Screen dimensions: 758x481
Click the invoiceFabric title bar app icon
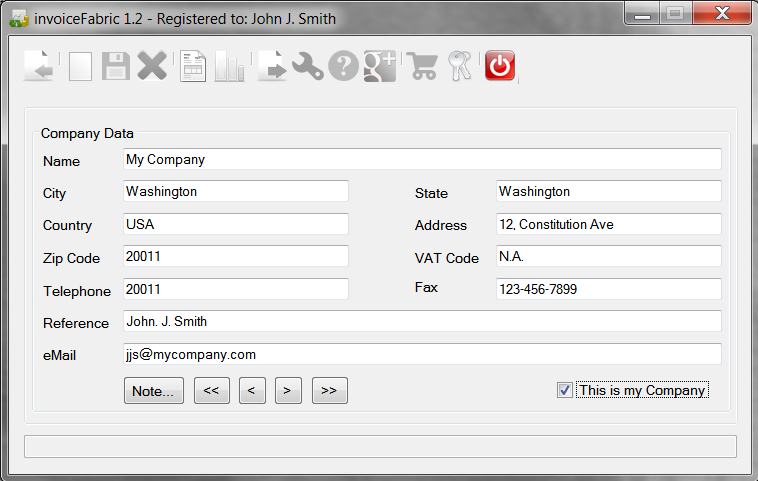[x=19, y=19]
